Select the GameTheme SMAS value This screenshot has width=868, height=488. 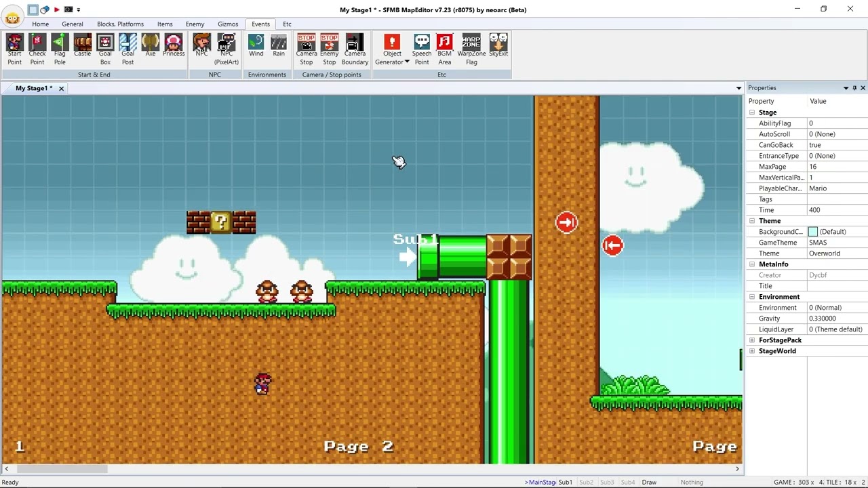(837, 243)
